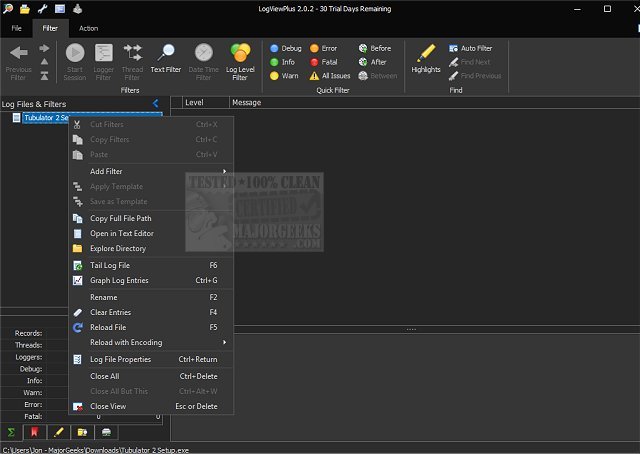Click the Highlights marker tool

(426, 59)
